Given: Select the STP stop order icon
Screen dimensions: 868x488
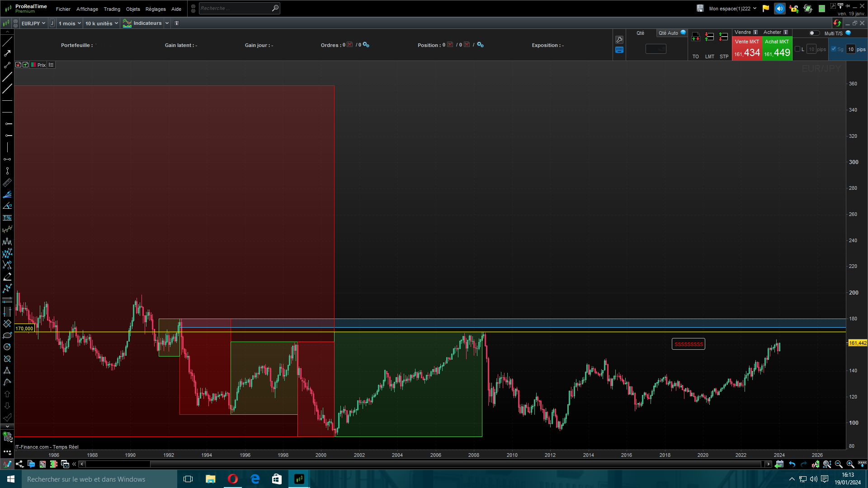Looking at the screenshot, I should point(724,37).
